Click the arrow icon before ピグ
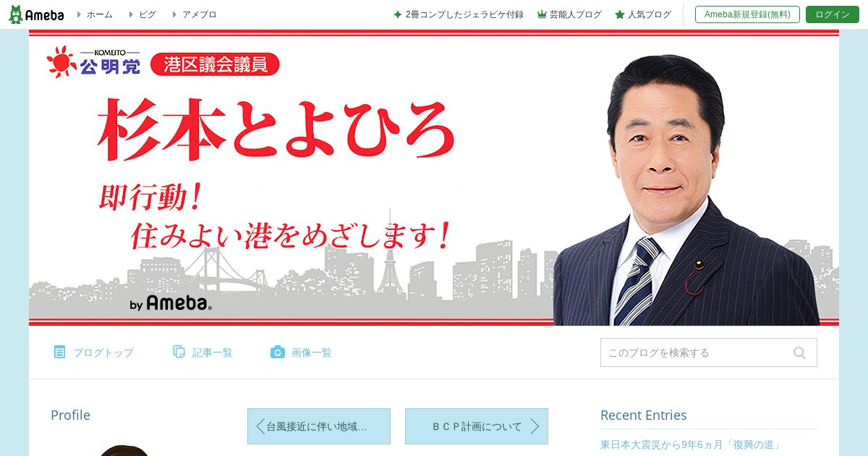The width and height of the screenshot is (868, 456). point(131,14)
